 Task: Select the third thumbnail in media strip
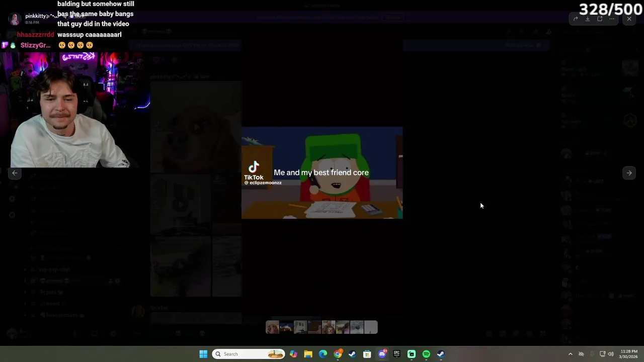tap(300, 327)
